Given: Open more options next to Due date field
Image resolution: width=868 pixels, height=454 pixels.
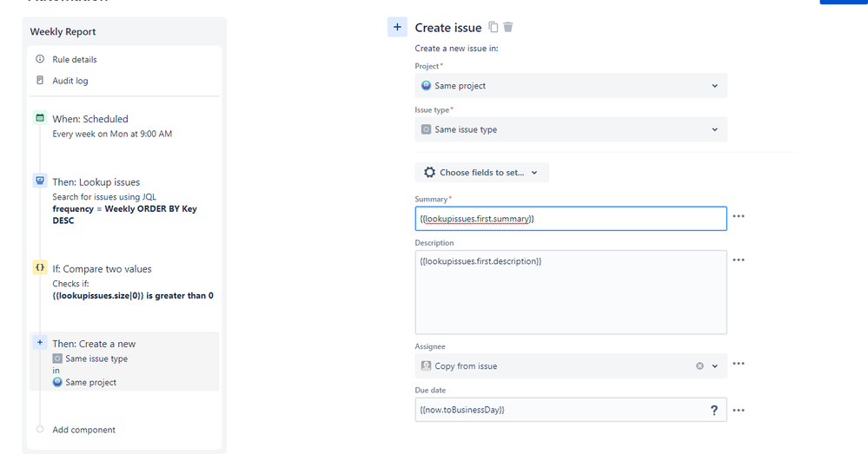Looking at the screenshot, I should tap(739, 410).
